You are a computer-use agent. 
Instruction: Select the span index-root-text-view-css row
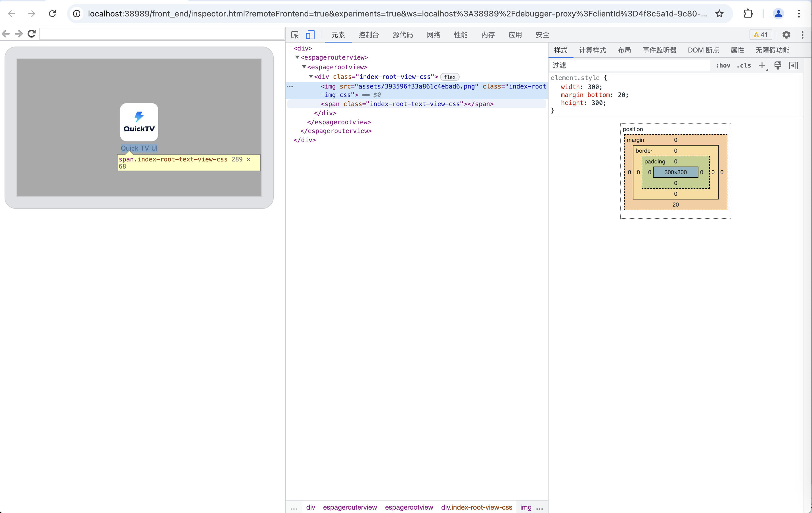[x=417, y=104]
